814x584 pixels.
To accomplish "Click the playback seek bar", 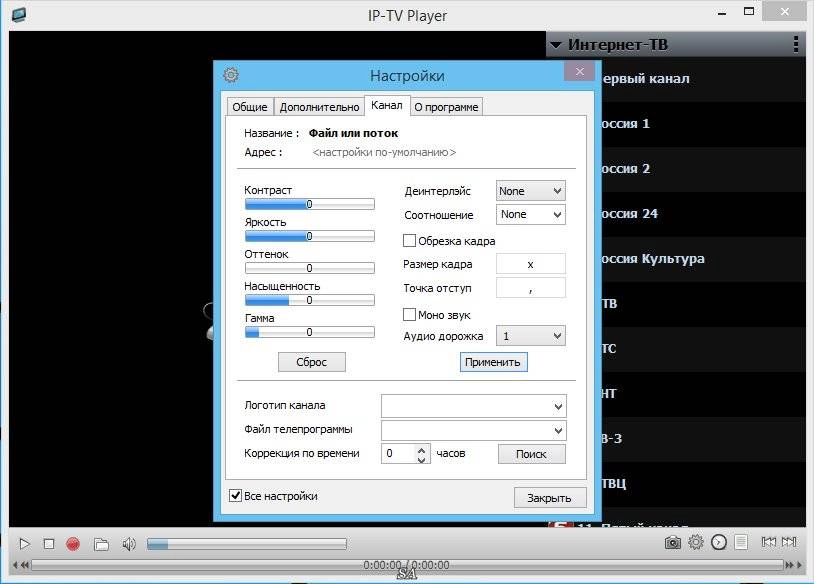I will (407, 565).
